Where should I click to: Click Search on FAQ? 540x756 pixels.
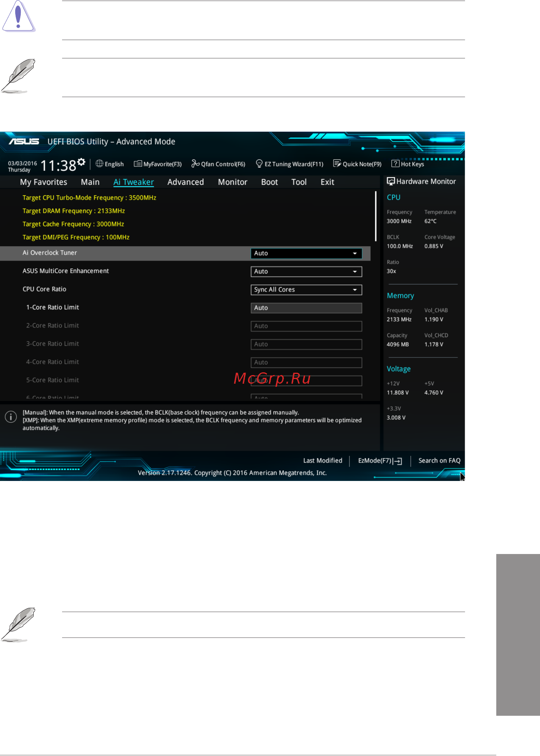pyautogui.click(x=439, y=461)
